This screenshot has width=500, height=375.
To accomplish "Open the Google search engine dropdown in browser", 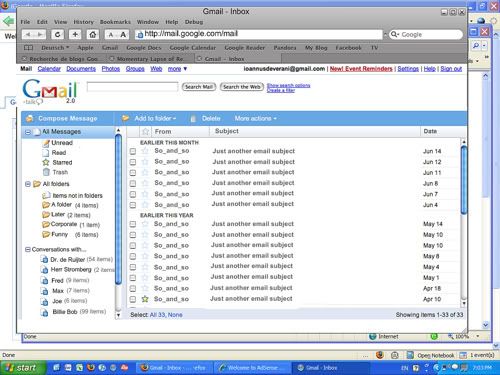I will [395, 34].
